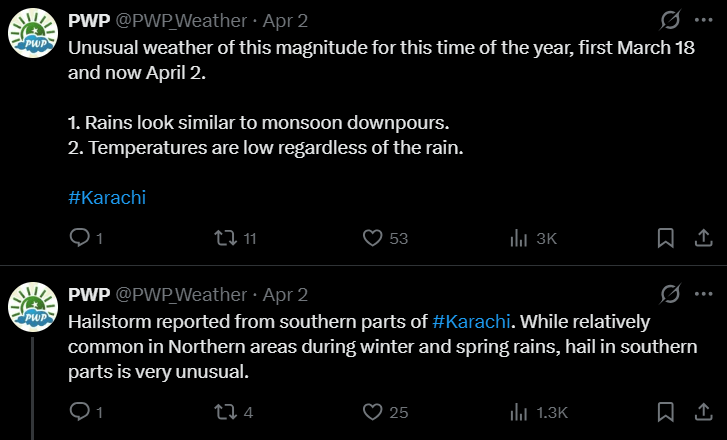The image size is (727, 440).
Task: Open @PWP_Weather handle on second tweet
Action: (181, 294)
